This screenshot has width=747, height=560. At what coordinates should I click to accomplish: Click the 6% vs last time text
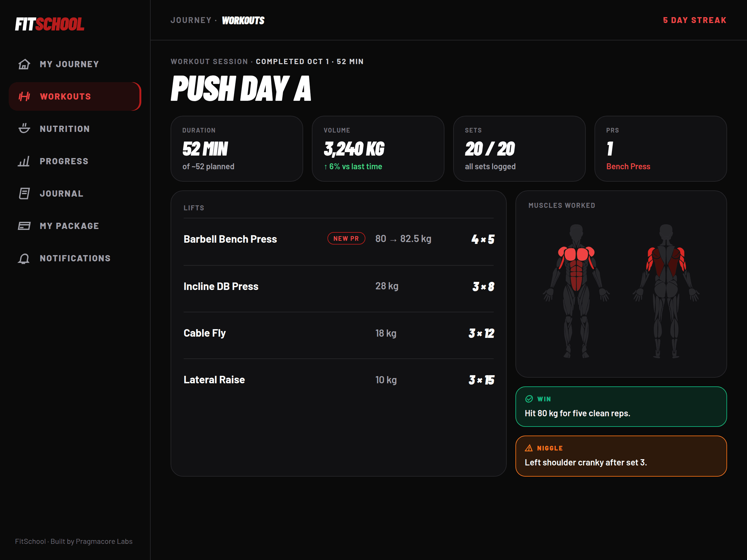[x=353, y=166]
